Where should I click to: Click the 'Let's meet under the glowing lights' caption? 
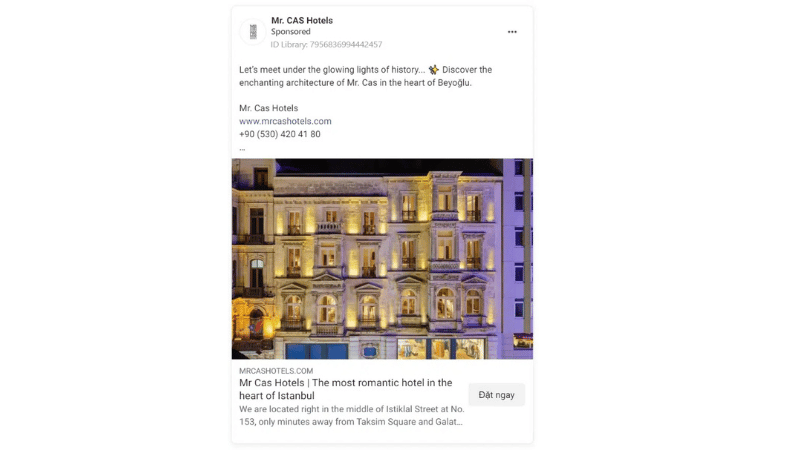[332, 70]
